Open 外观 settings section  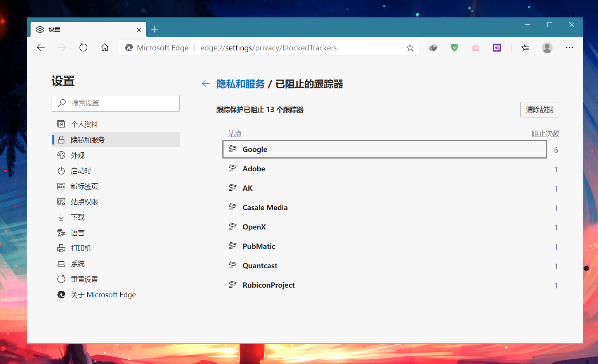[x=116, y=155]
